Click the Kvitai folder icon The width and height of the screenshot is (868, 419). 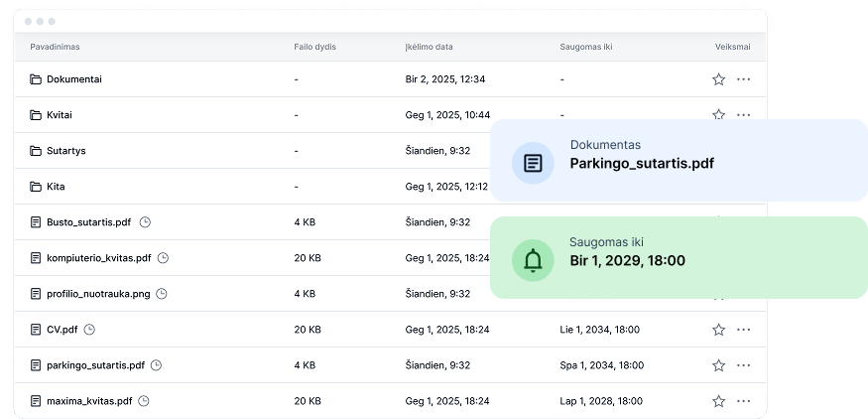36,115
